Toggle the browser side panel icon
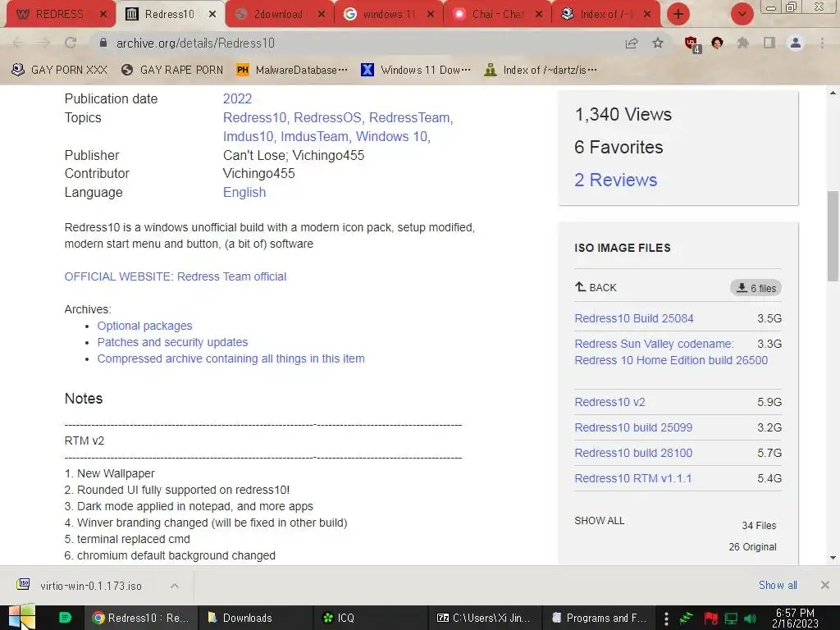This screenshot has height=630, width=840. click(769, 43)
